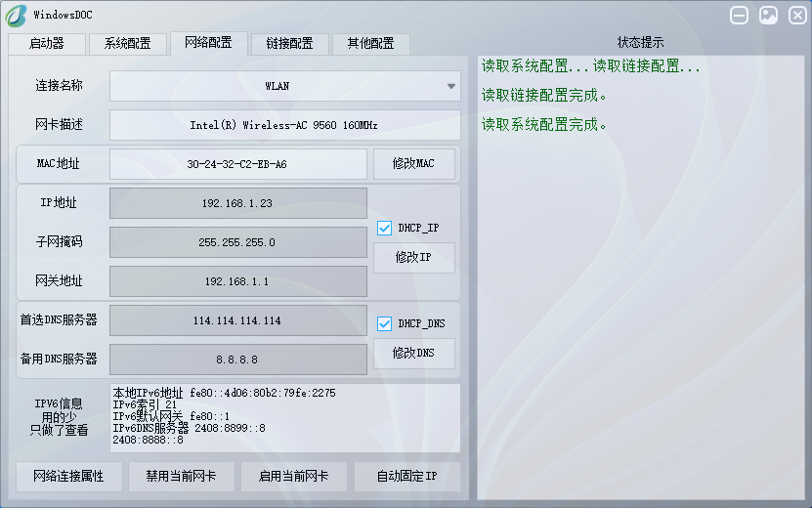Click the IP地址 field 192.168.1.23

point(238,203)
